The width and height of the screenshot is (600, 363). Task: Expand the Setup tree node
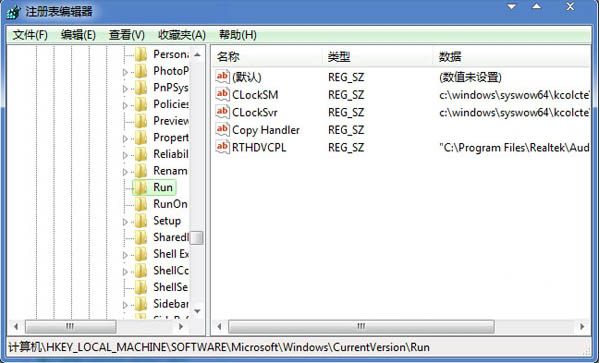[125, 222]
